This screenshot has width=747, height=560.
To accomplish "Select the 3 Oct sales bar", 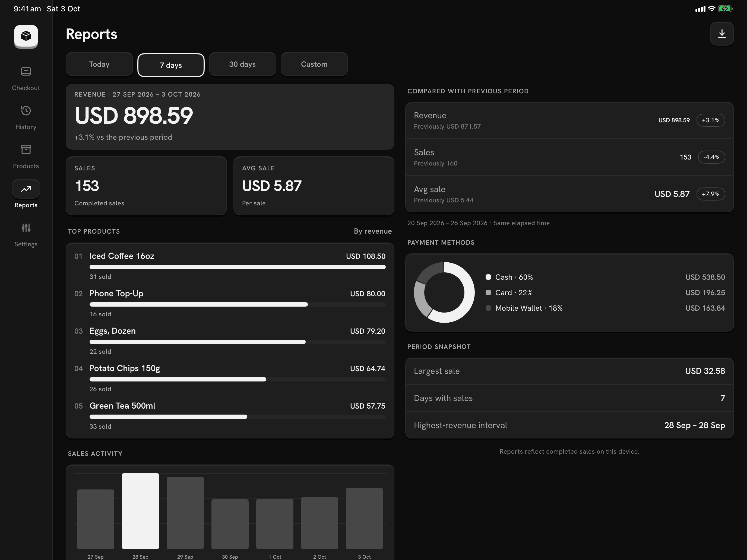I will [x=364, y=518].
